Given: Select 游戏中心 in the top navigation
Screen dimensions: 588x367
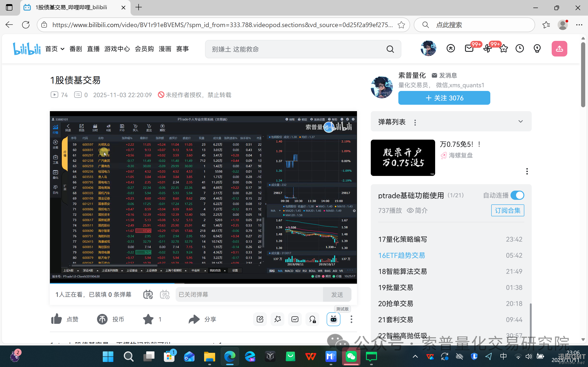Looking at the screenshot, I should click(x=117, y=49).
